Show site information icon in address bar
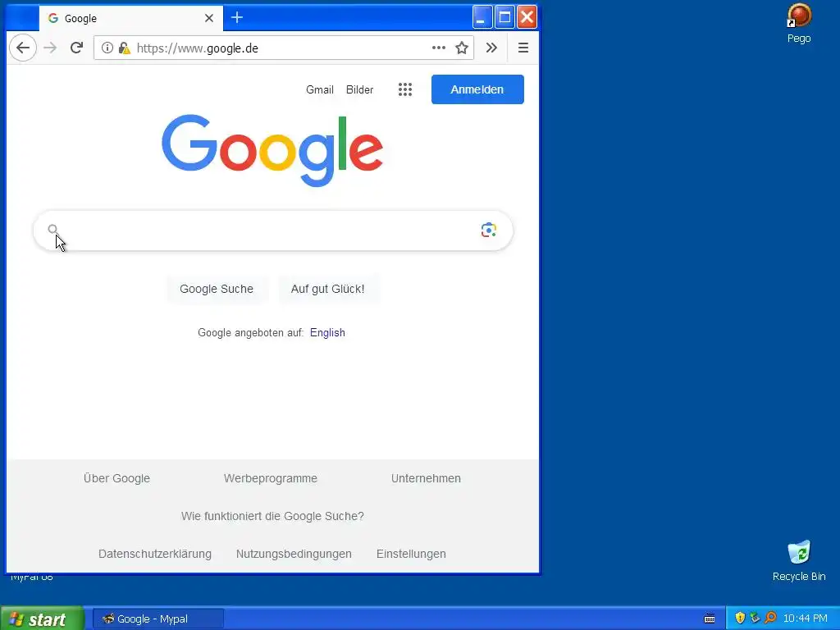 click(107, 48)
